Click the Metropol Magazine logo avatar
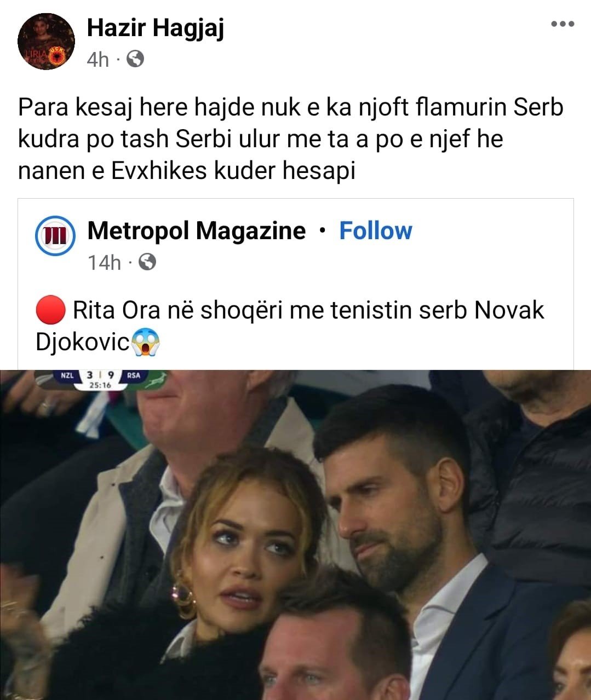This screenshot has width=591, height=700. point(55,236)
